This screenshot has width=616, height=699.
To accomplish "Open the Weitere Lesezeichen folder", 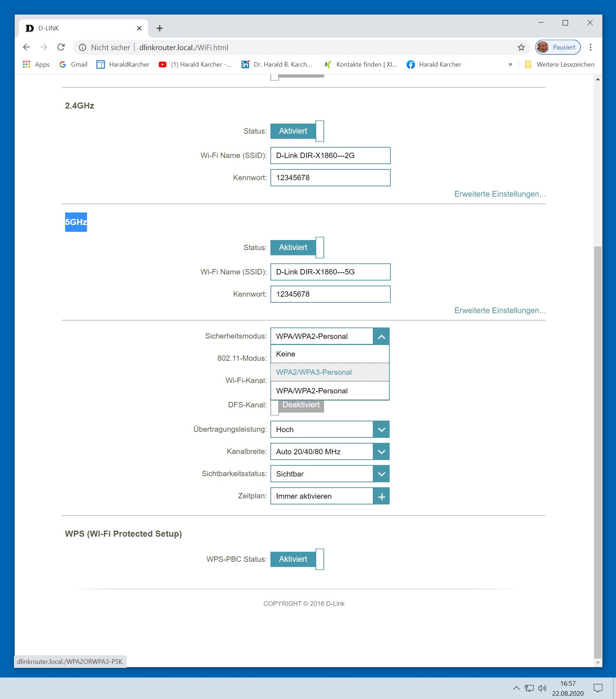I will click(559, 64).
